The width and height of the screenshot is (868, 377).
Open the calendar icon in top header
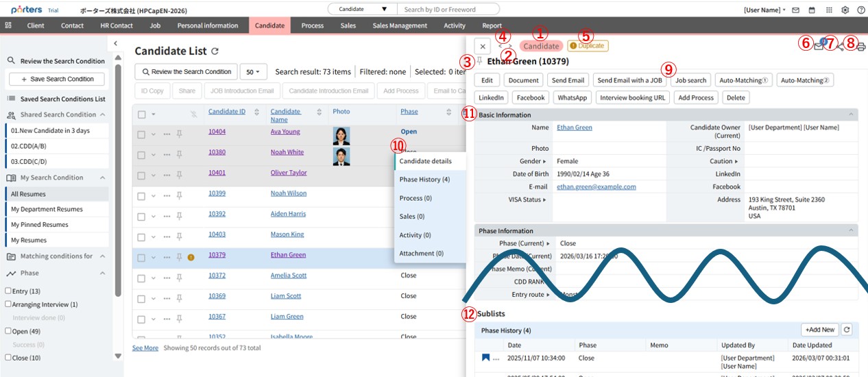tap(812, 10)
